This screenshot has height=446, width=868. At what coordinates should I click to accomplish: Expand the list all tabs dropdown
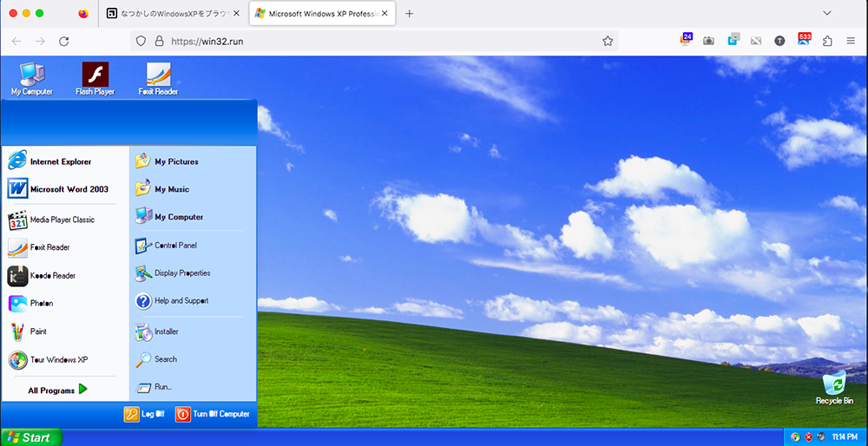(x=827, y=13)
